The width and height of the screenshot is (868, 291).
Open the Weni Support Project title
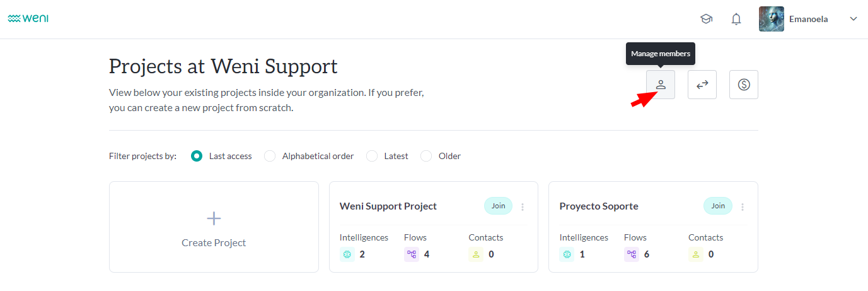388,206
